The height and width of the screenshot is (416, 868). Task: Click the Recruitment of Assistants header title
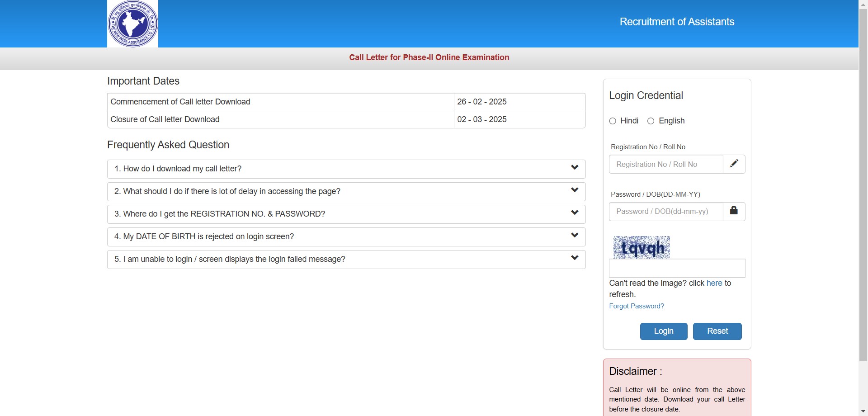tap(677, 22)
